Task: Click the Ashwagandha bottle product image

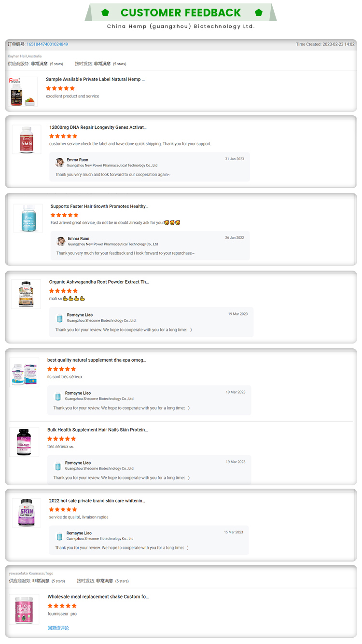Action: 26,294
